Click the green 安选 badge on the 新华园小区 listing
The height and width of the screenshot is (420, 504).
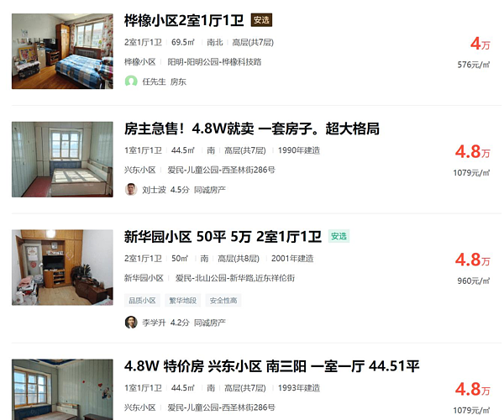pos(339,237)
